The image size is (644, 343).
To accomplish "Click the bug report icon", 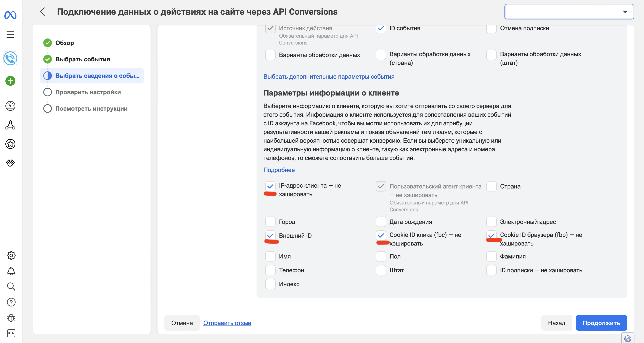I will [11, 317].
